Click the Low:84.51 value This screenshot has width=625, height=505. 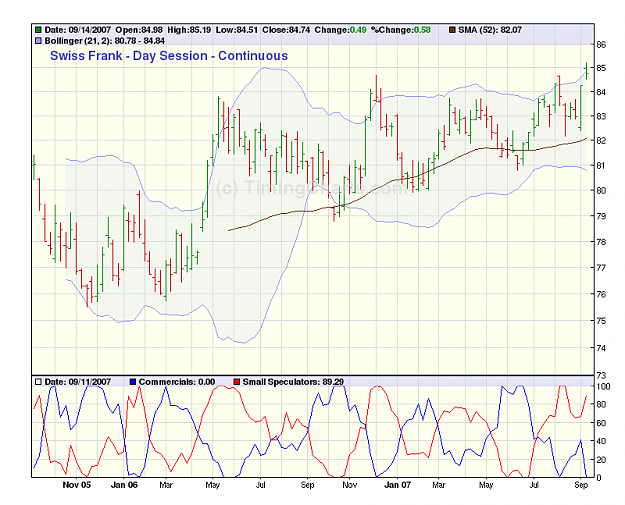[237, 30]
